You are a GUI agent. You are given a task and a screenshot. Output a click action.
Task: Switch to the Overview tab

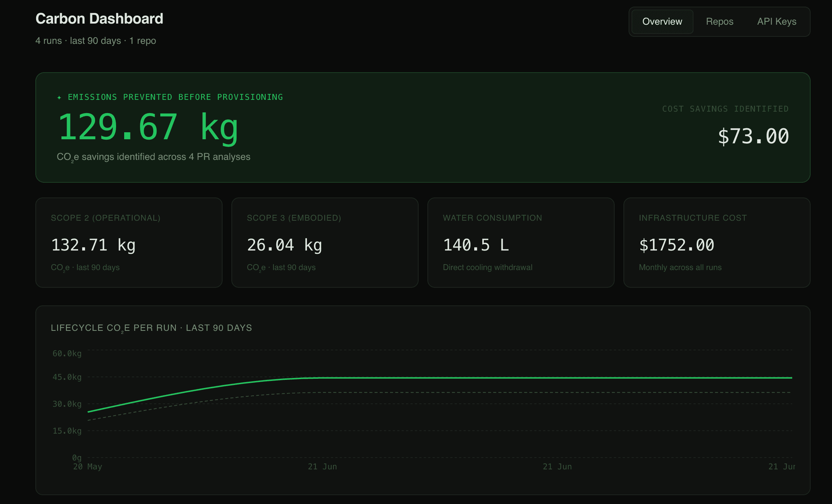pos(662,22)
